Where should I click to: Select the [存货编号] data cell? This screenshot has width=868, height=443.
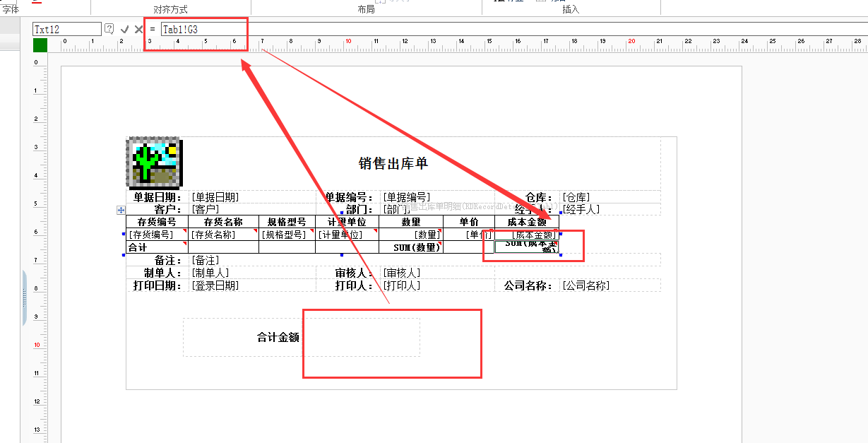[157, 235]
